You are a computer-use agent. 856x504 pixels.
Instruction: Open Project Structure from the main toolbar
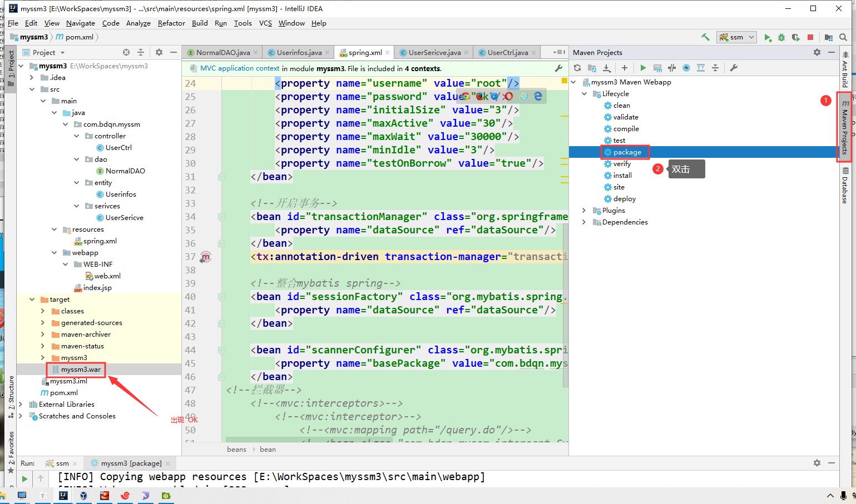(829, 37)
